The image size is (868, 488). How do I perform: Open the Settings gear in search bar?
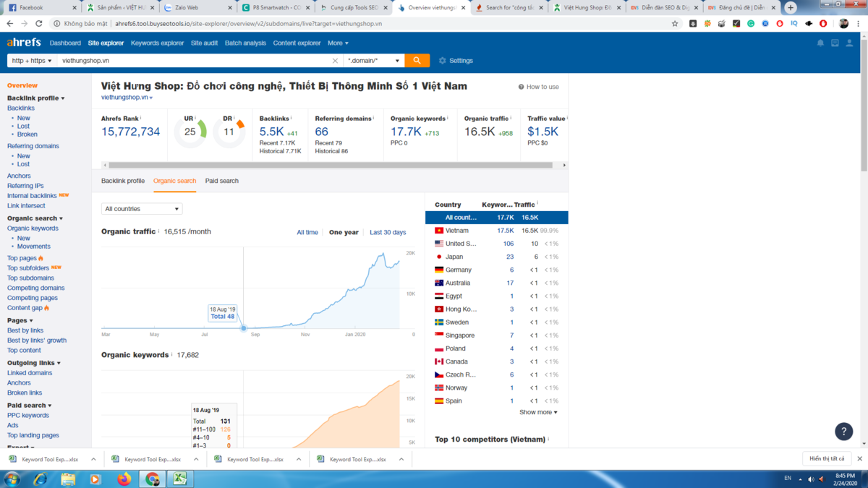[x=456, y=61]
